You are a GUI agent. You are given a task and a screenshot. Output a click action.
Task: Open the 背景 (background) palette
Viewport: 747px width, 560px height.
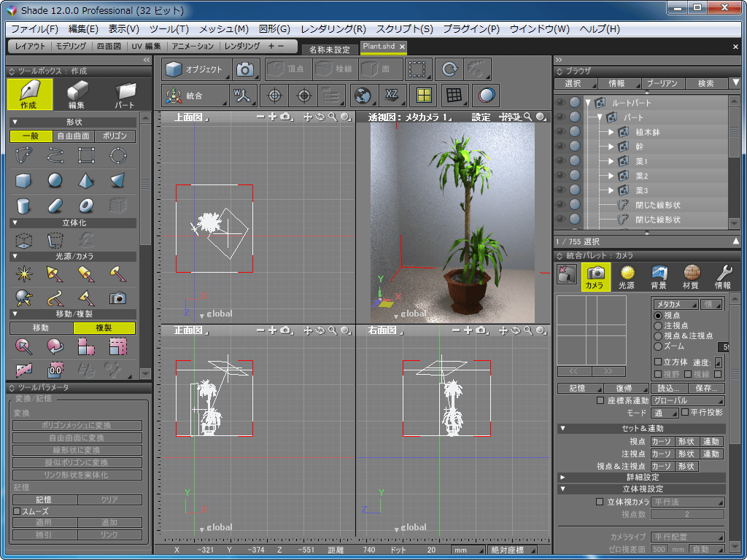[659, 276]
